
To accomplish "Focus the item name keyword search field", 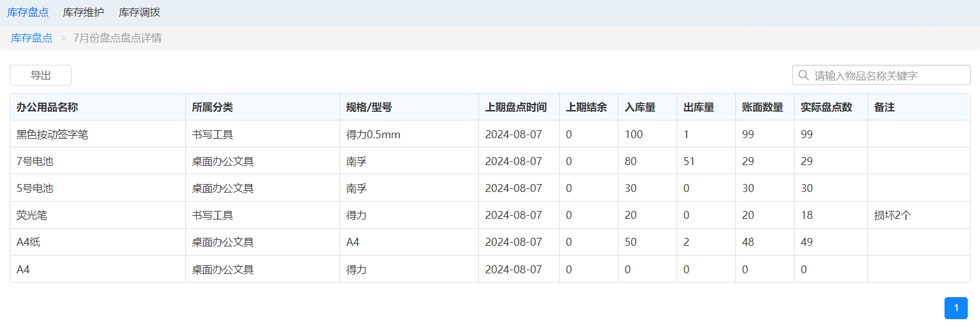I will [x=887, y=75].
